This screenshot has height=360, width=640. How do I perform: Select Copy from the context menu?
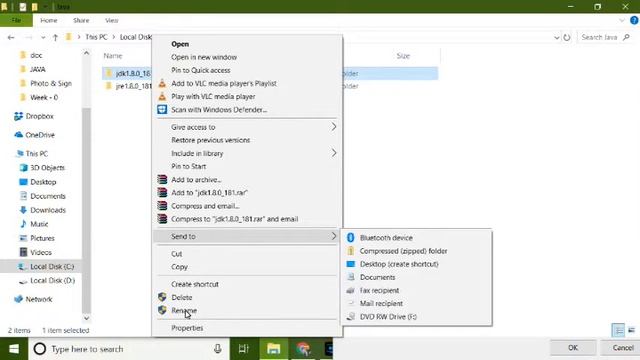coord(180,267)
